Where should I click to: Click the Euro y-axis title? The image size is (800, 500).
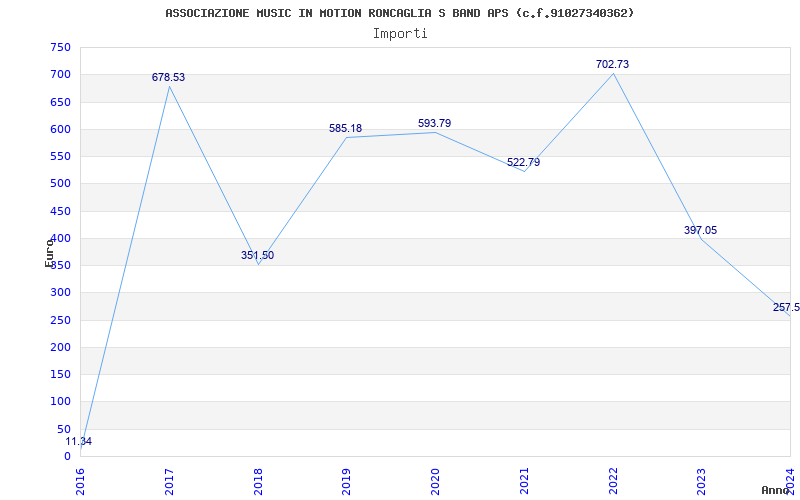49,253
